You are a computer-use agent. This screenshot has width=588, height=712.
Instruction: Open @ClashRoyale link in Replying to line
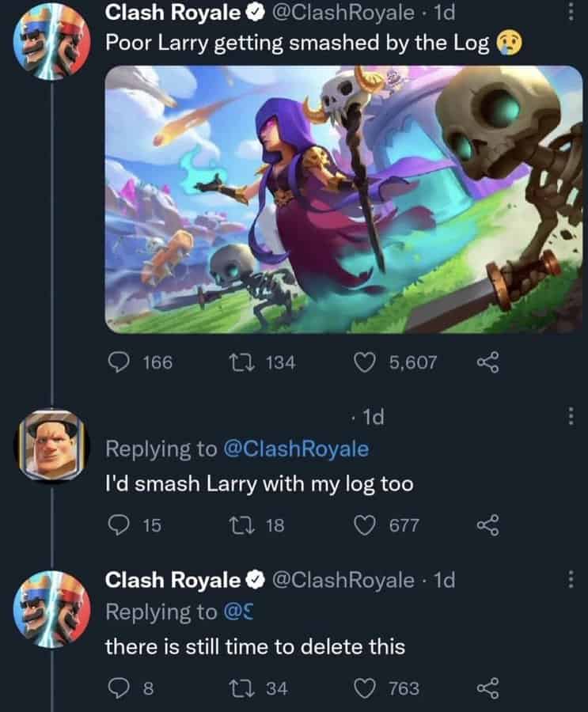[297, 449]
